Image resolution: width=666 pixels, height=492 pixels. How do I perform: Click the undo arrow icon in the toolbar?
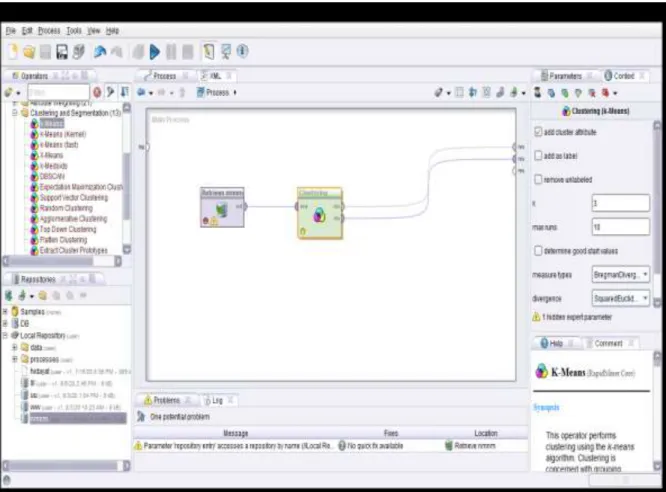tap(100, 52)
